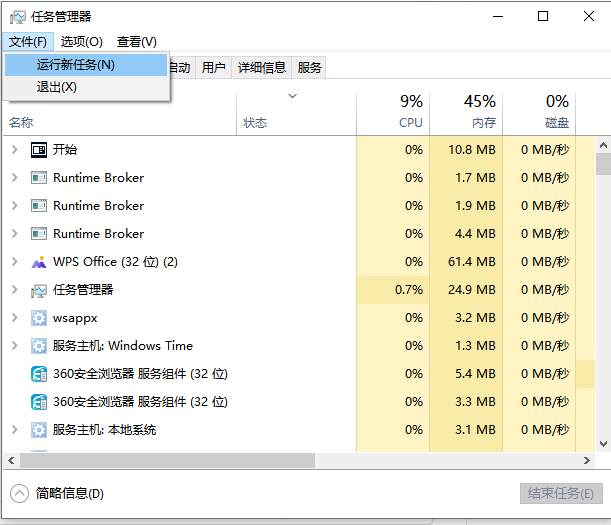Sort by the 状态 column header
The image size is (611, 525).
coord(296,114)
